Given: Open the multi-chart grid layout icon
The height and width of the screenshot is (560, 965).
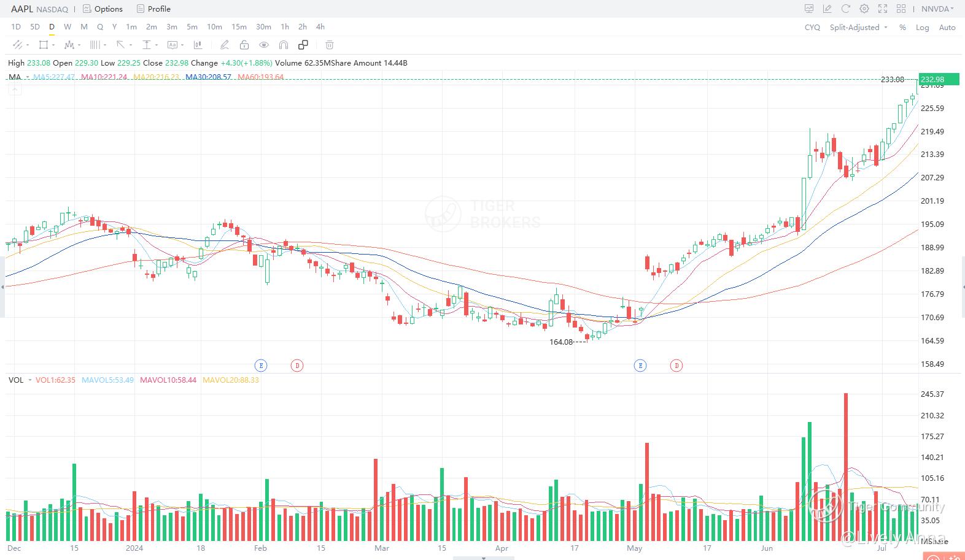Looking at the screenshot, I should click(901, 9).
